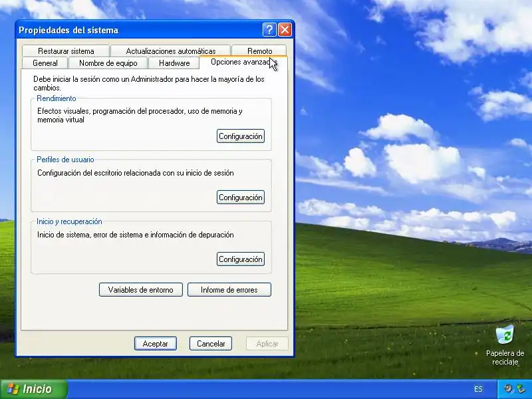Click the Rendimiento group label
Viewport: 532px width, 399px height.
(57, 98)
